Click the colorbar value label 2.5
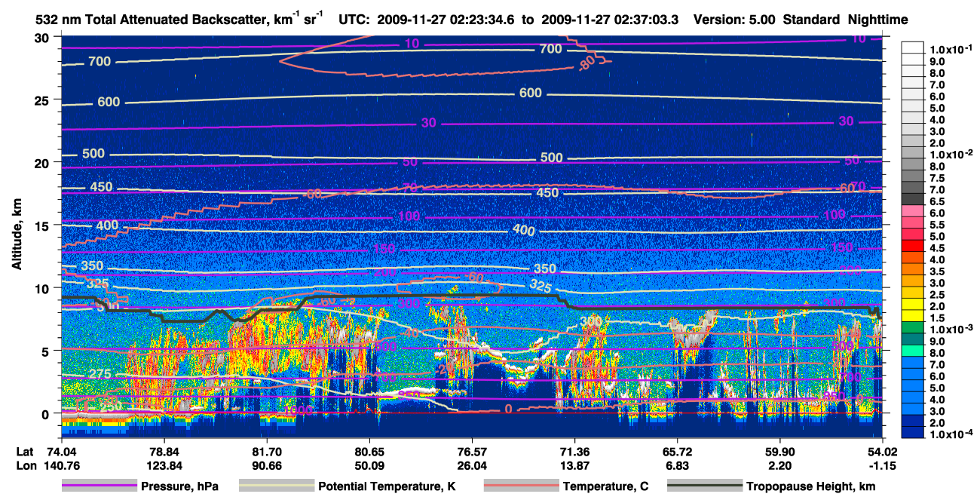The width and height of the screenshot is (980, 503). tap(937, 295)
